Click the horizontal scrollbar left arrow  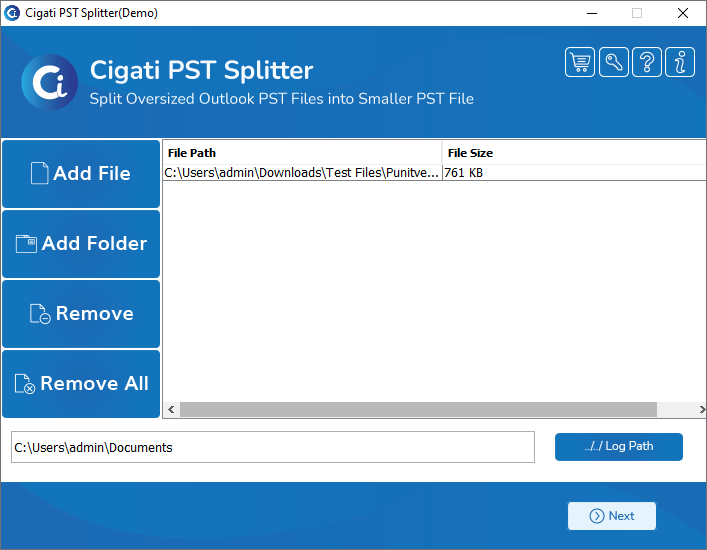pyautogui.click(x=171, y=409)
